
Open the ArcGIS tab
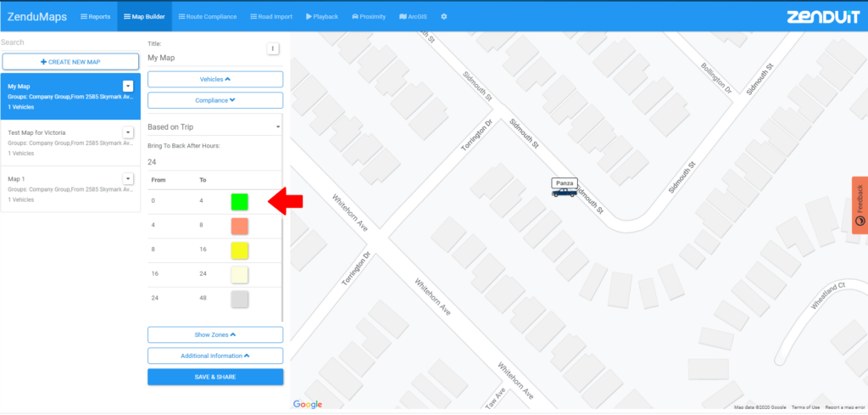(413, 17)
